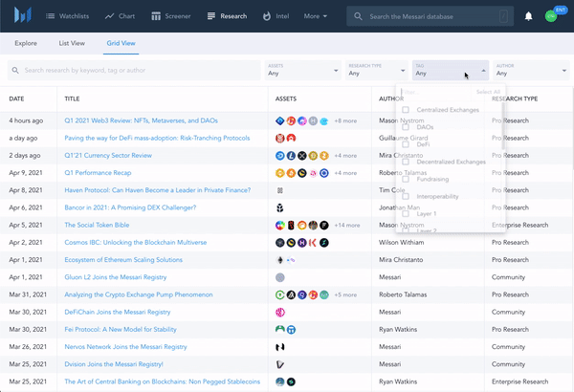Open the Research section

click(227, 16)
